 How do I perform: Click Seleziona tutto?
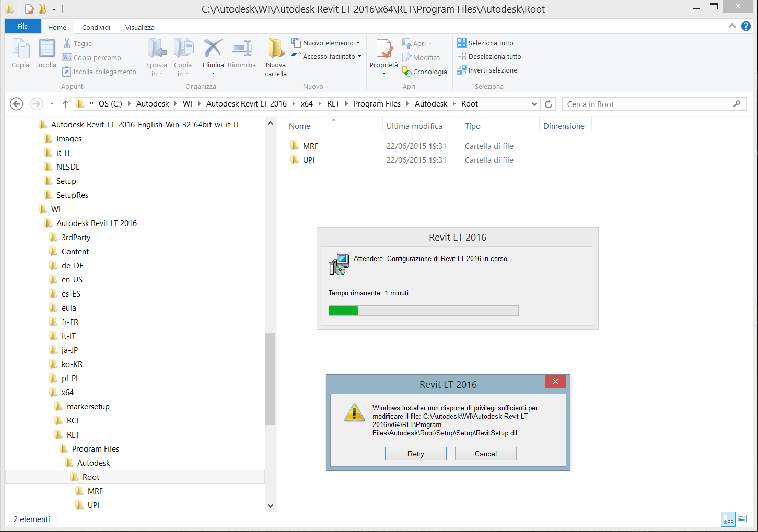pos(485,43)
